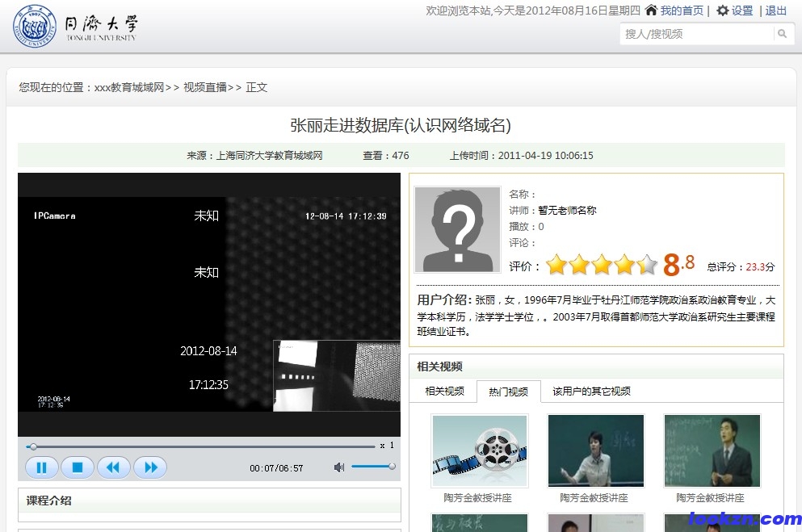Switch to 热门视频 tab
This screenshot has width=802, height=532.
tap(508, 392)
